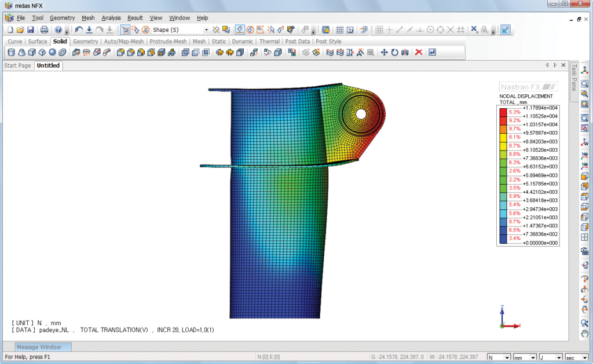593x364 pixels.
Task: Click the red X delete icon
Action: pyautogui.click(x=418, y=53)
